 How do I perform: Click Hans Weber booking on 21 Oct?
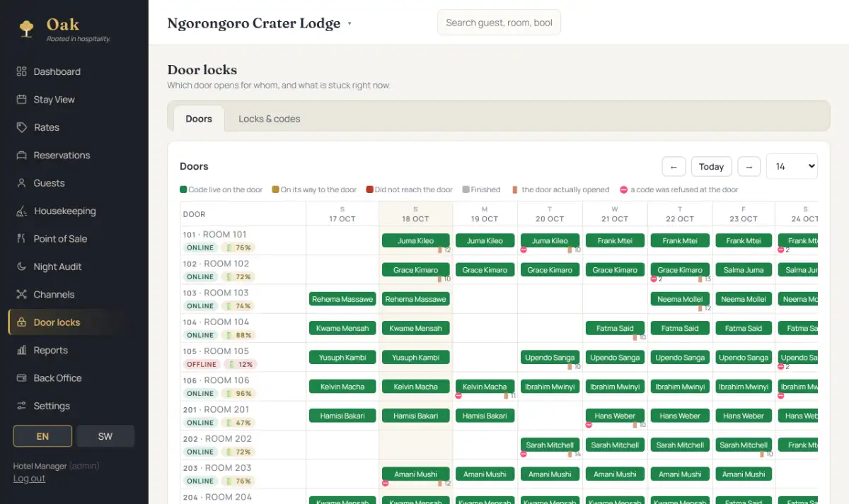click(616, 416)
